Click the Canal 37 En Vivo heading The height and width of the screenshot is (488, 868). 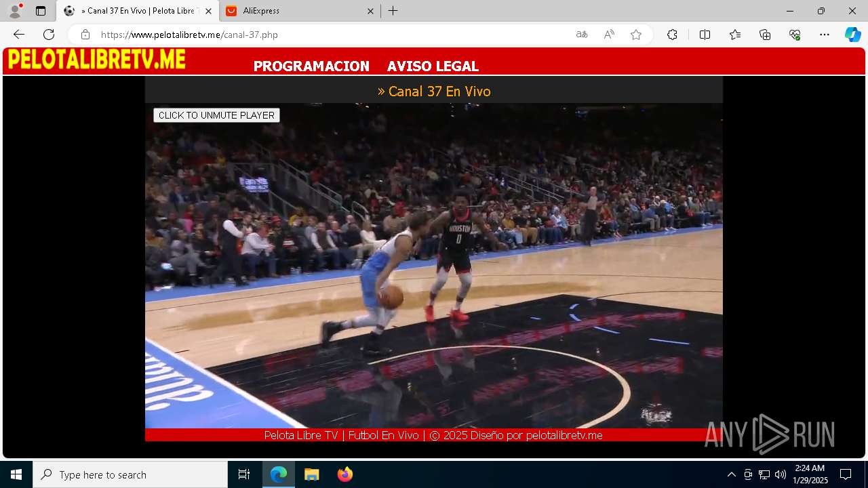pos(434,91)
